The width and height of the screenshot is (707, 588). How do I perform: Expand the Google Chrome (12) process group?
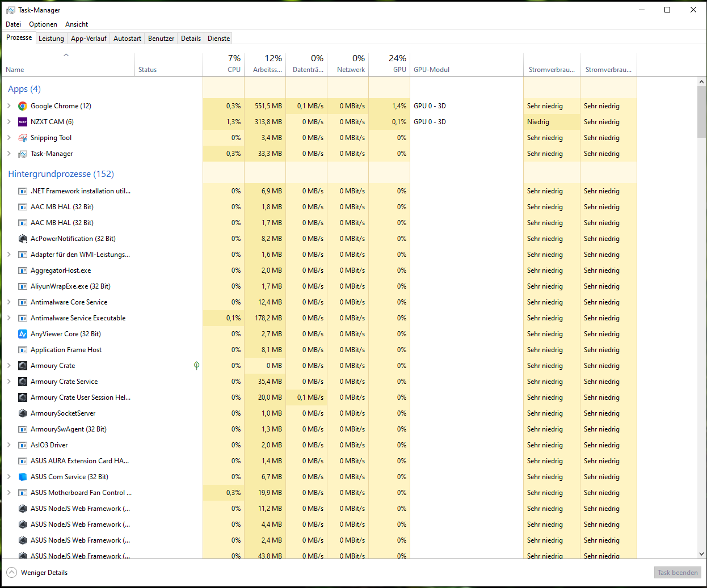coord(9,106)
